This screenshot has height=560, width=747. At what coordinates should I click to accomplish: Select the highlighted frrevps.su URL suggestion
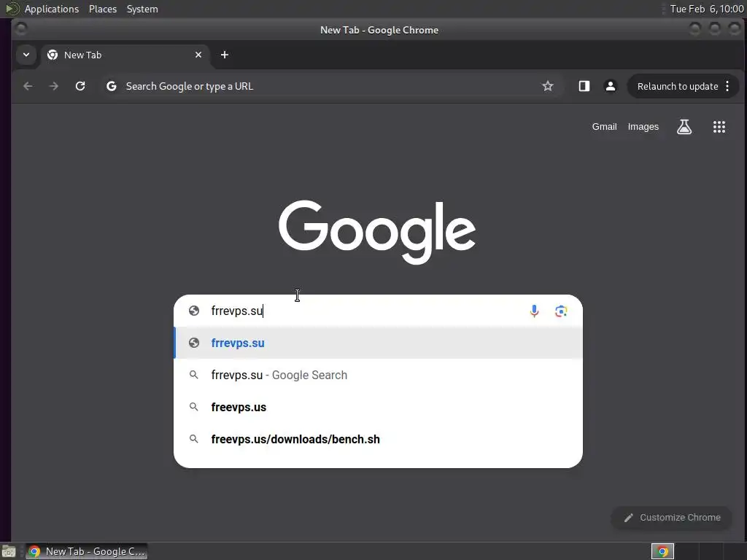tap(379, 343)
